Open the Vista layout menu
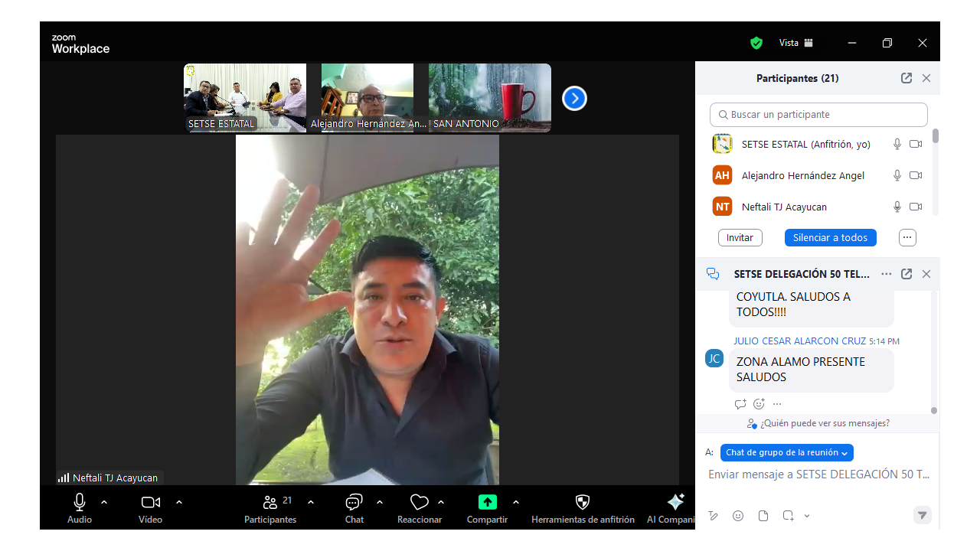The height and width of the screenshot is (551, 980). pos(796,43)
